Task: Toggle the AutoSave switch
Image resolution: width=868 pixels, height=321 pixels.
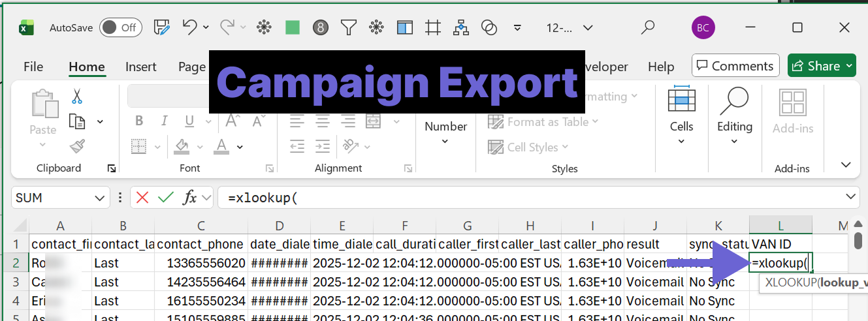Action: 121,27
